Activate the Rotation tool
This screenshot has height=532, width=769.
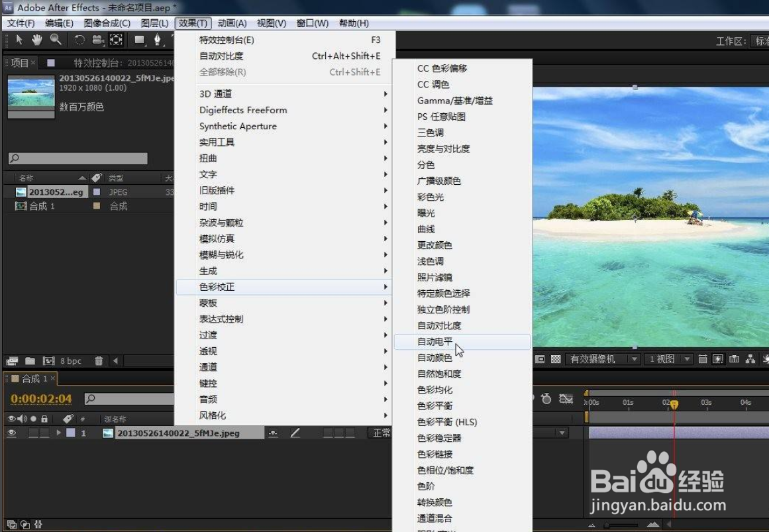coord(79,39)
